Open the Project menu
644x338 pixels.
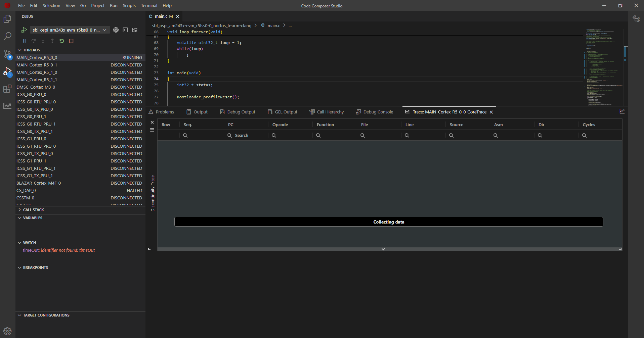tap(98, 5)
